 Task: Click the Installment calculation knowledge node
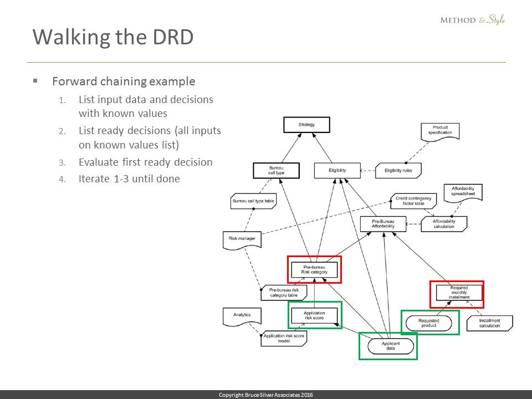coord(489,323)
